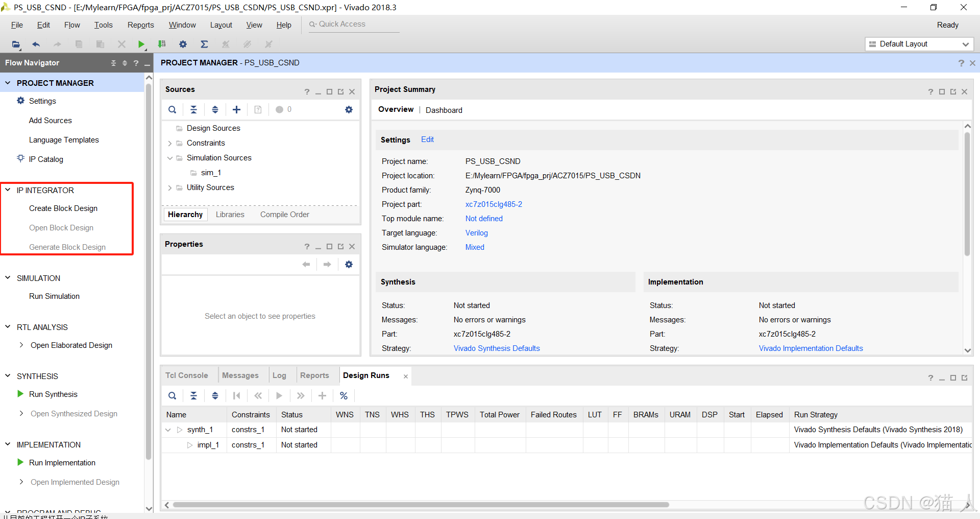
Task: Open the Reports menu
Action: [141, 25]
